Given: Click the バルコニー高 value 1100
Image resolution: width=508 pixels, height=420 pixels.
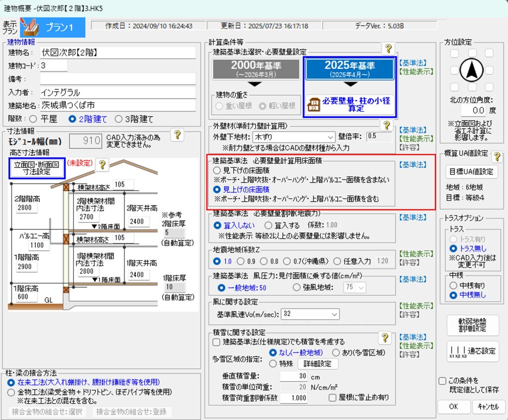Looking at the screenshot, I should (39, 245).
